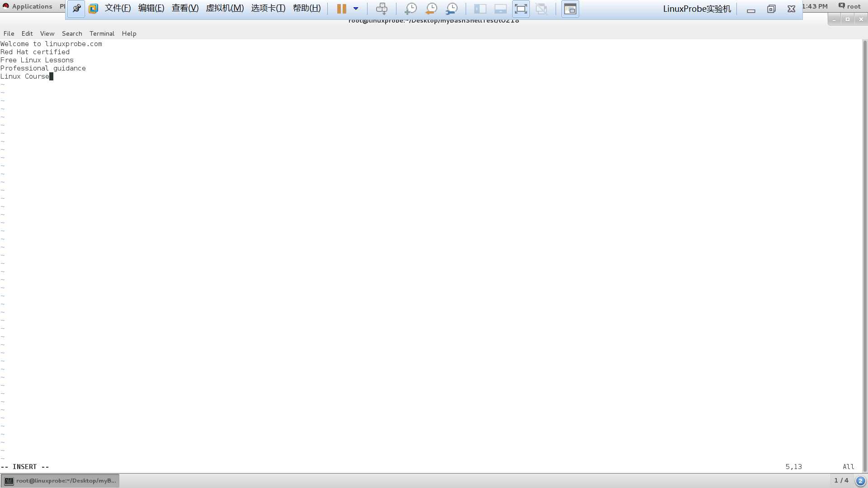Open the 文件(F) menu
The image size is (868, 488).
[118, 8]
